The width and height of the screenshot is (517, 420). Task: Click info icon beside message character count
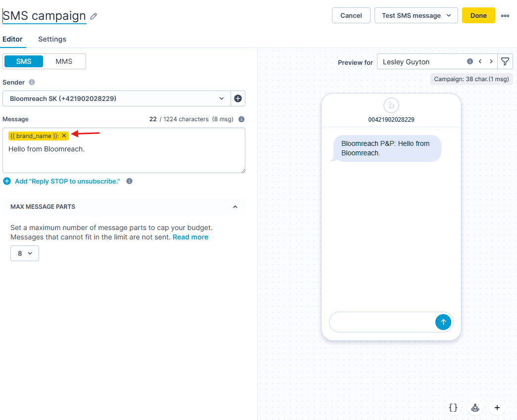coord(241,119)
